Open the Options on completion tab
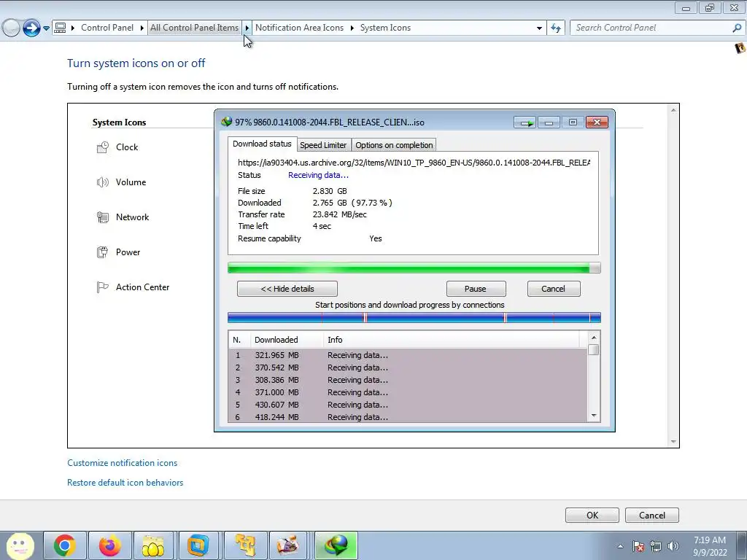Viewport: 747px width, 560px height. tap(394, 145)
